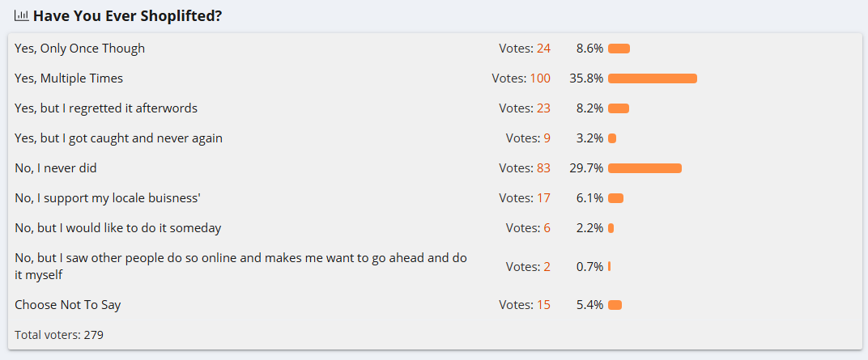Select the 'Yes, Multiple Times' option text
Viewport: 868px width, 360px height.
pos(69,78)
